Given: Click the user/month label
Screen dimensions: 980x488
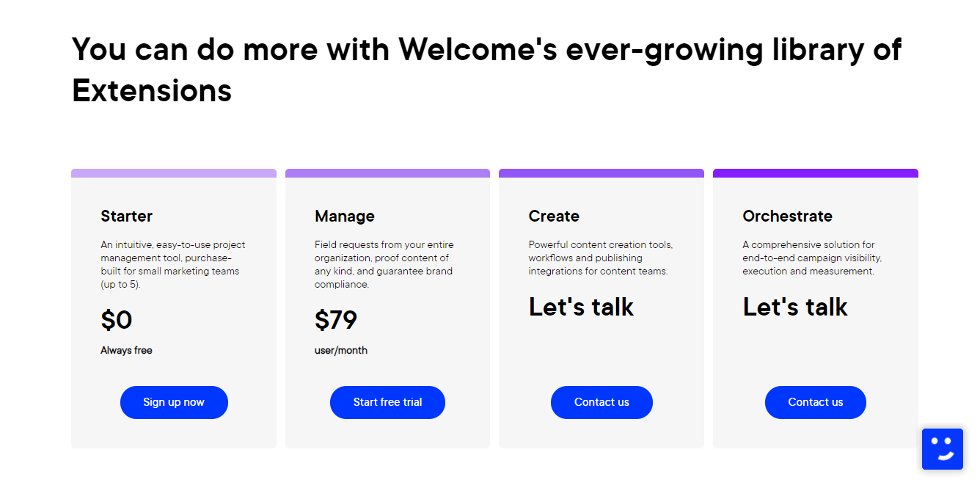Looking at the screenshot, I should coord(340,350).
